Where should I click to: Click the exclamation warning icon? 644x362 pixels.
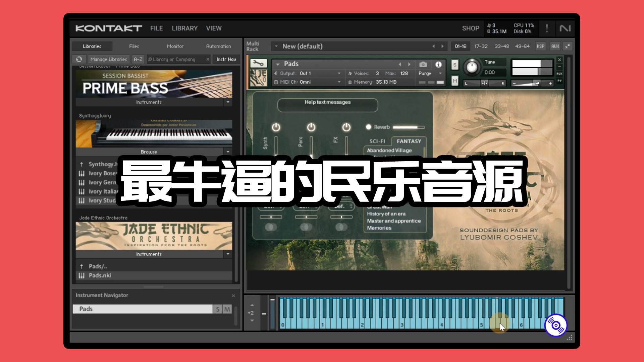(547, 28)
